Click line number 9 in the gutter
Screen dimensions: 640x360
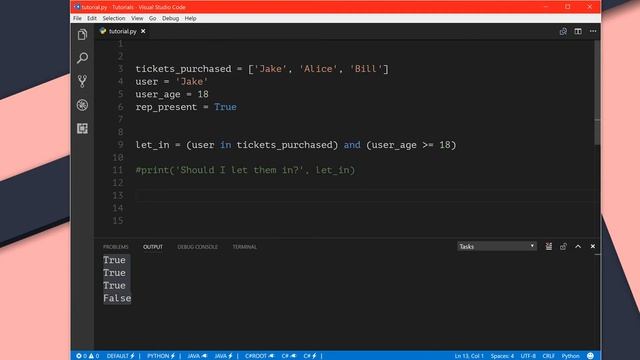(120, 145)
